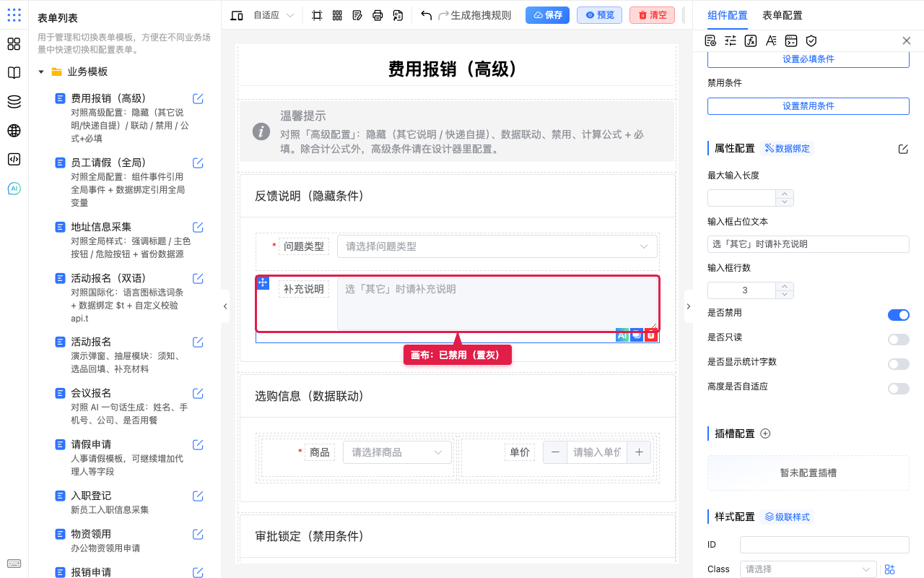924x578 pixels.
Task: Click the blue 保存 button
Action: pos(547,15)
